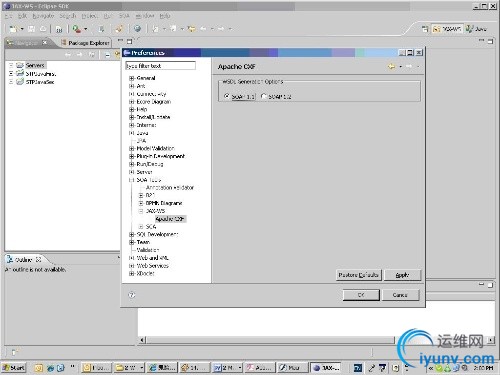The width and height of the screenshot is (500, 375).
Task: Open the Edit menu in Eclipse
Action: [22, 16]
